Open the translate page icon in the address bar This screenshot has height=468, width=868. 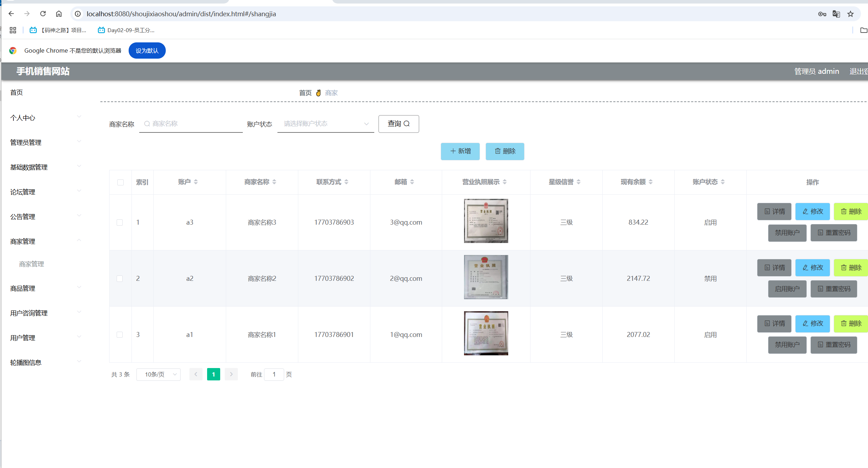tap(836, 14)
